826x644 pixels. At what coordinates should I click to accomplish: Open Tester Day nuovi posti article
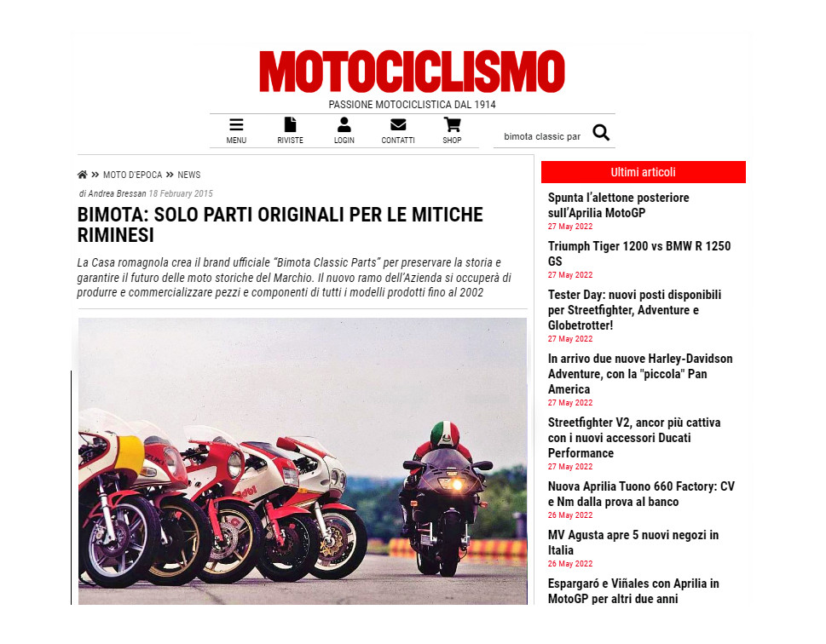click(x=634, y=309)
